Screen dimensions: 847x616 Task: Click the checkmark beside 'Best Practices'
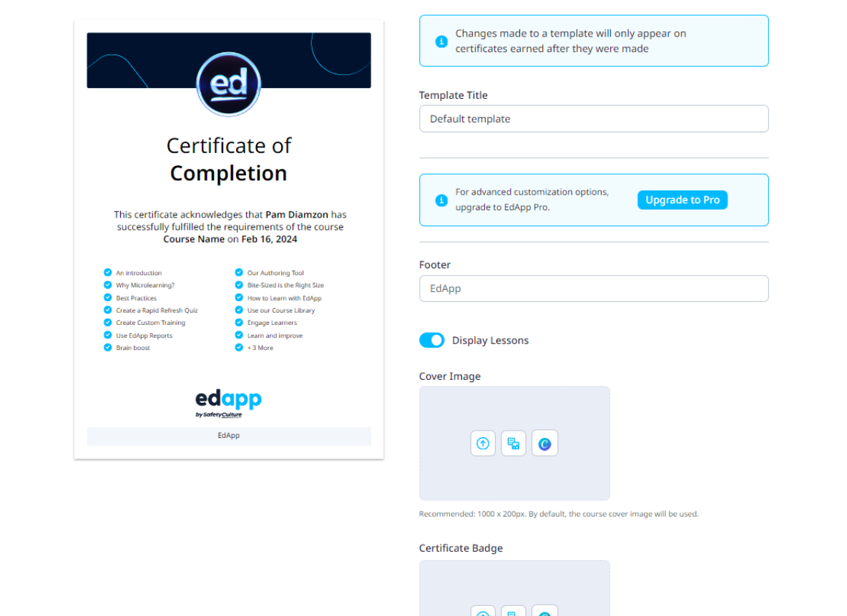(109, 298)
